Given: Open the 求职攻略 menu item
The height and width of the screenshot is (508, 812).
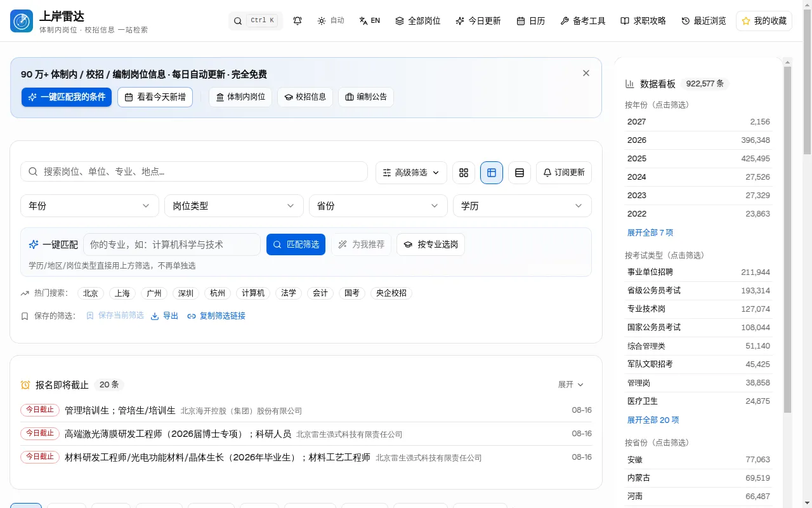Looking at the screenshot, I should pos(643,21).
